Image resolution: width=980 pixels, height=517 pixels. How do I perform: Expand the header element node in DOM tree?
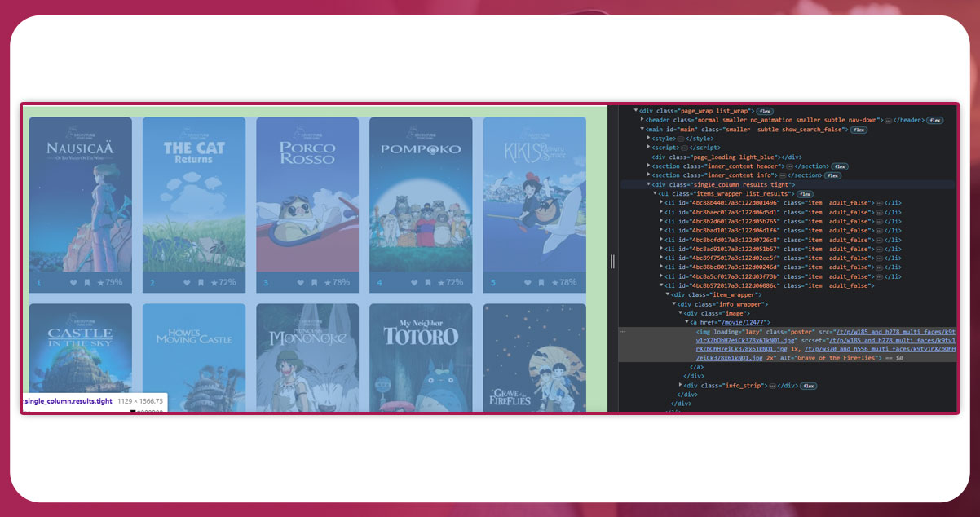click(642, 120)
